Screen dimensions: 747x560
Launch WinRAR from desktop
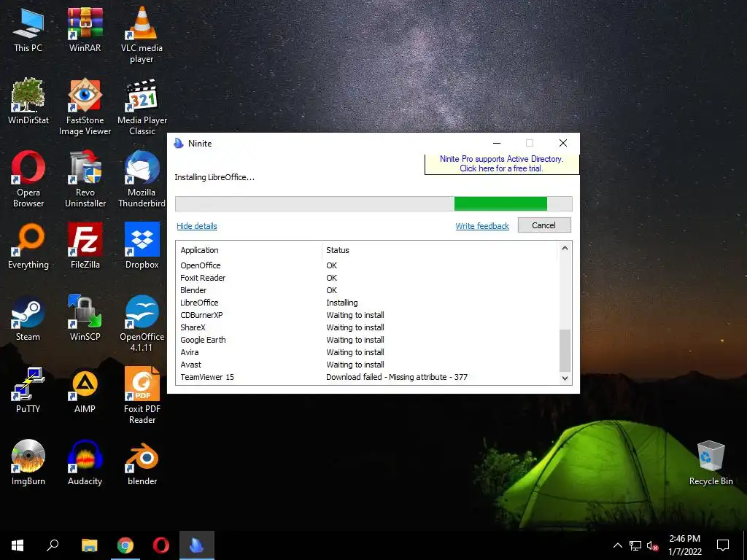85,30
